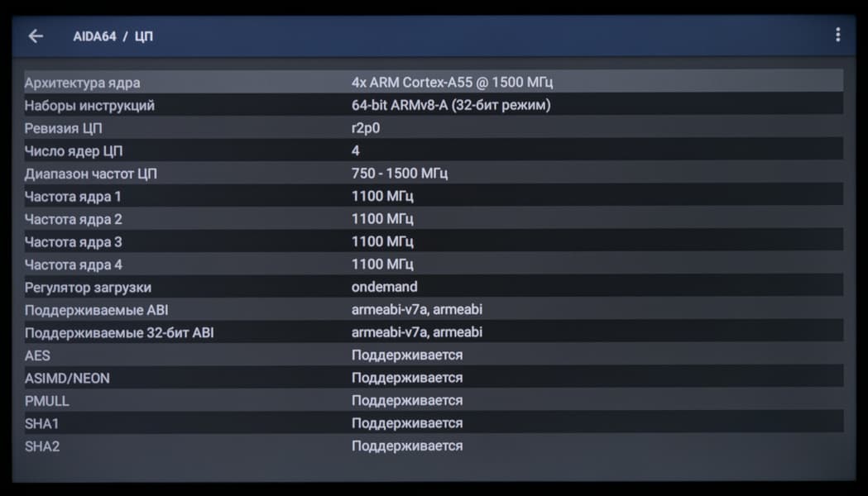Select the Наборы инструкций row
The height and width of the screenshot is (496, 868).
tap(434, 105)
